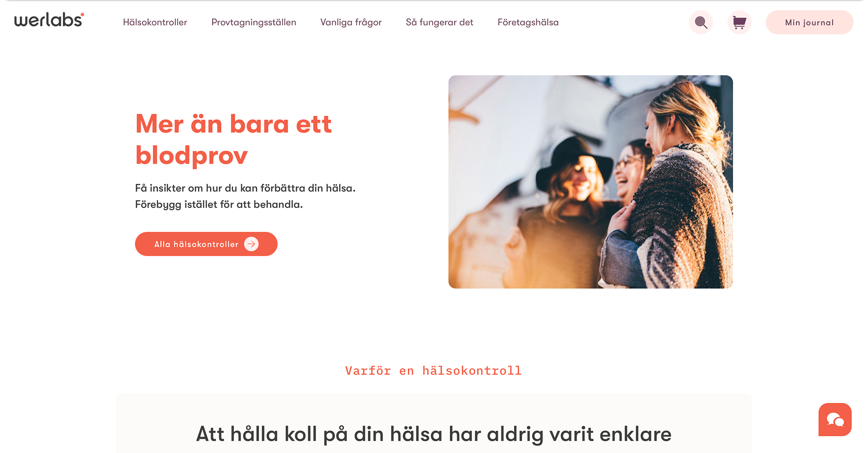This screenshot has height=453, width=868.
Task: Open Hälsokontroller menu item
Action: (155, 22)
